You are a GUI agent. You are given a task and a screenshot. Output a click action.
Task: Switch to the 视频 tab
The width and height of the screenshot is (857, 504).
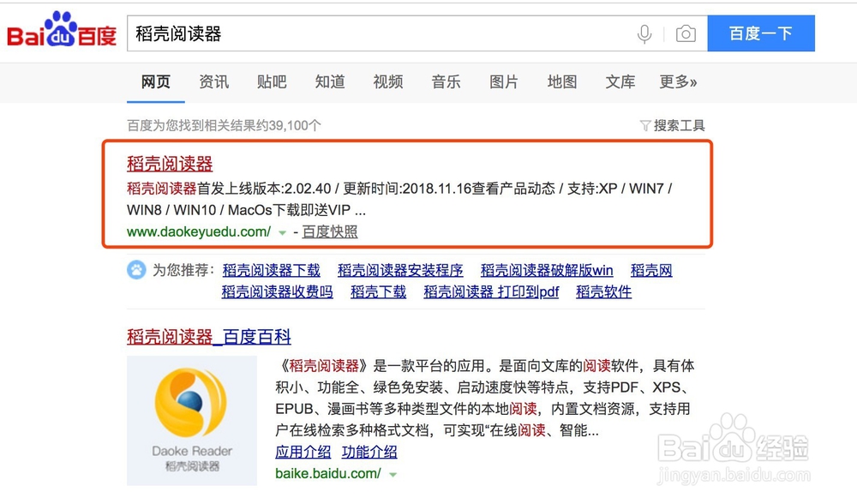point(388,82)
